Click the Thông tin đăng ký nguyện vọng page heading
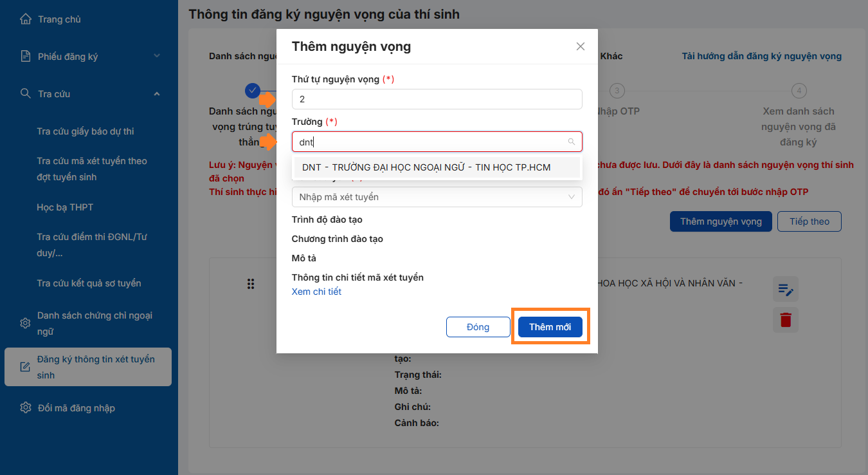Image resolution: width=868 pixels, height=475 pixels. pyautogui.click(x=324, y=14)
